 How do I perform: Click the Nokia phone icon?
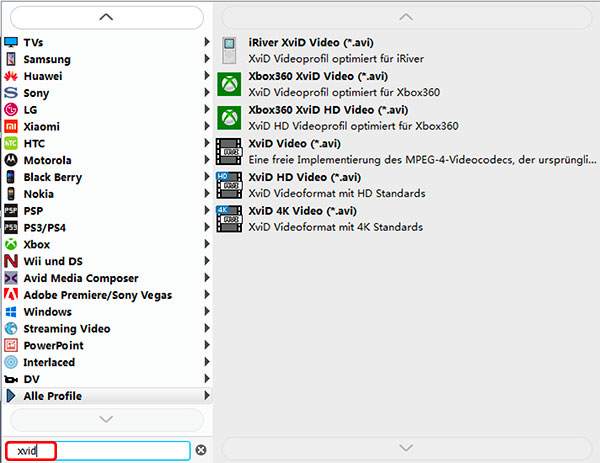pyautogui.click(x=11, y=194)
